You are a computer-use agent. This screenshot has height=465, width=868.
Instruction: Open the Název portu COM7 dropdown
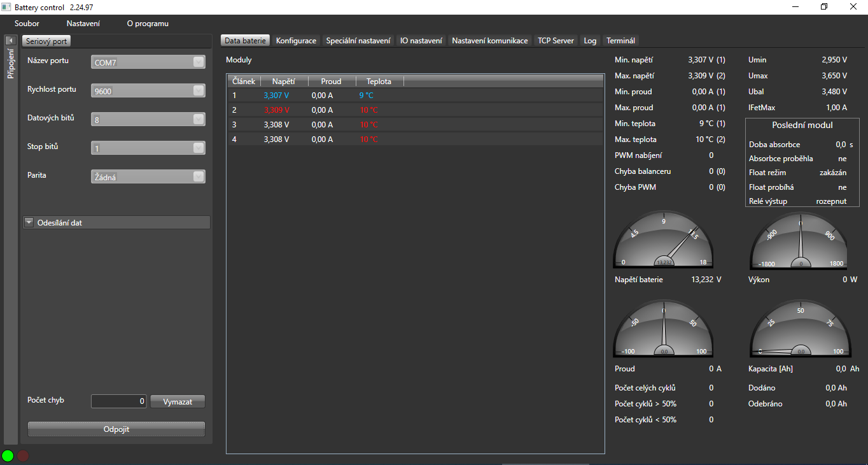click(148, 62)
